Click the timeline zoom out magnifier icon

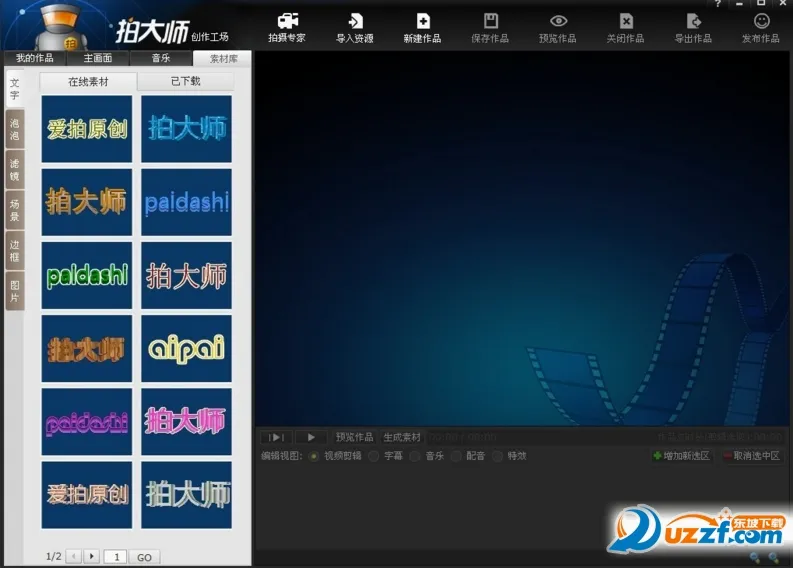(755, 558)
